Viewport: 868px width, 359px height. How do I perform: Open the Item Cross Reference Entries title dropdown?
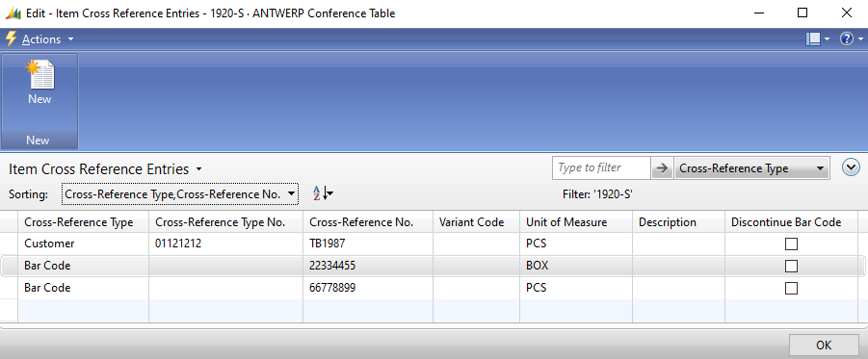point(199,169)
